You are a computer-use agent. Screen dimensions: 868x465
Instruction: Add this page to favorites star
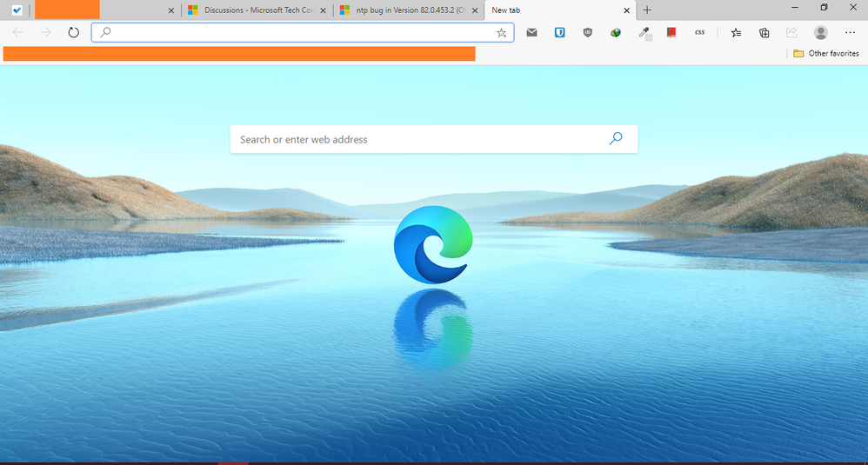pos(501,33)
